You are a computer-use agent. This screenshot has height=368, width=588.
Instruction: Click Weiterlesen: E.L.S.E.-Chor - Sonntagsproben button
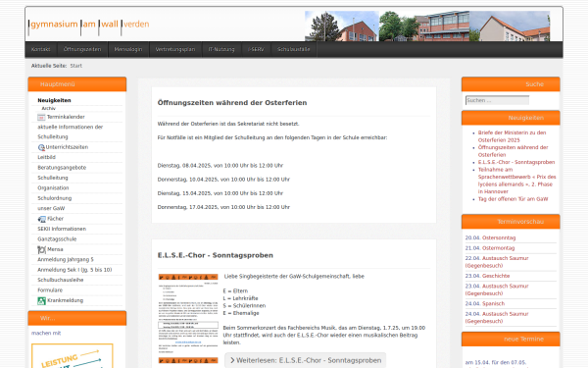(305, 360)
